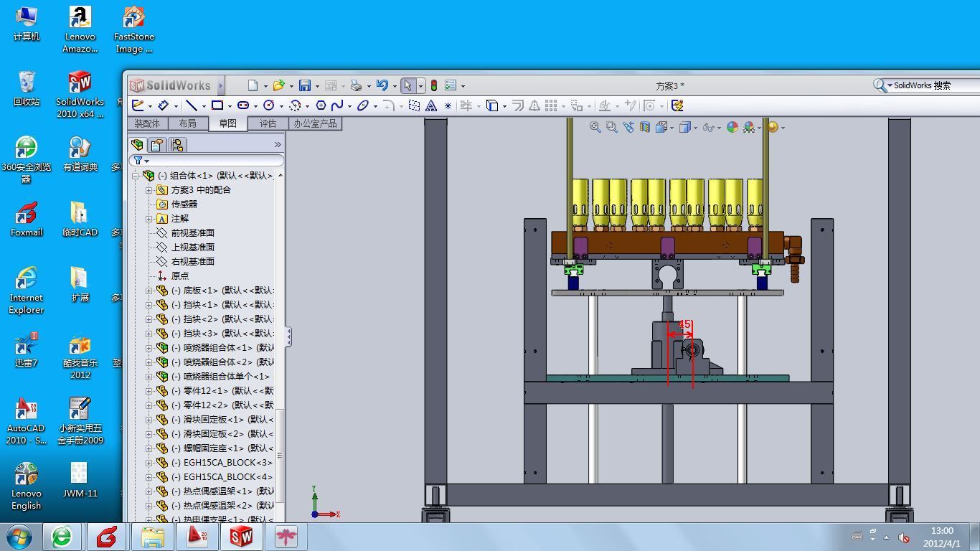Select the Arc sketch tool

click(x=295, y=105)
